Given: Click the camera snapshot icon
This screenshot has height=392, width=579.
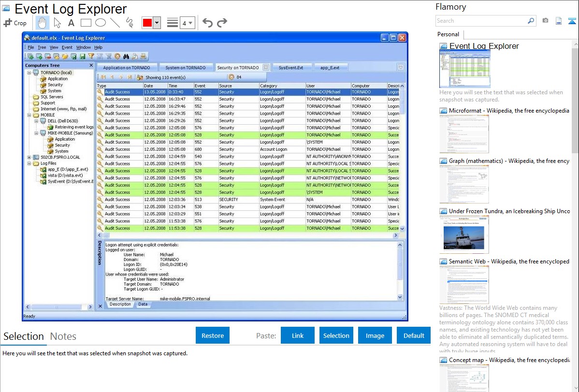Looking at the screenshot, I should [545, 21].
